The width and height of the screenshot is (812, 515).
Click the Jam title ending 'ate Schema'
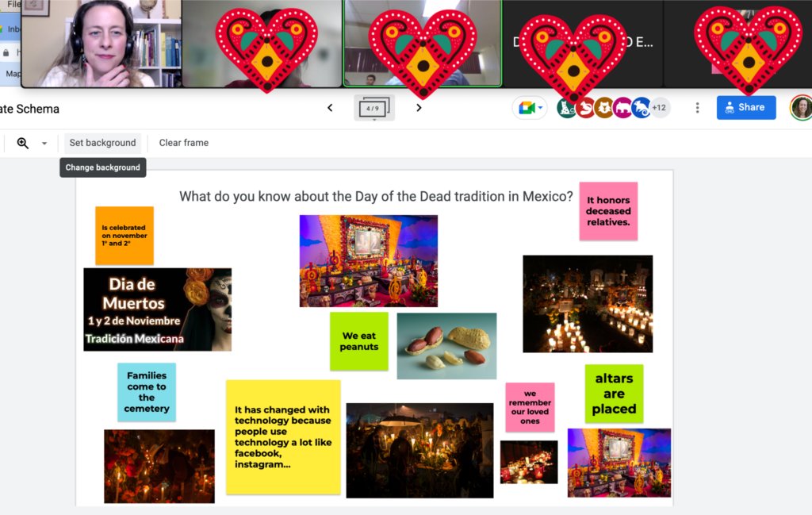point(29,109)
